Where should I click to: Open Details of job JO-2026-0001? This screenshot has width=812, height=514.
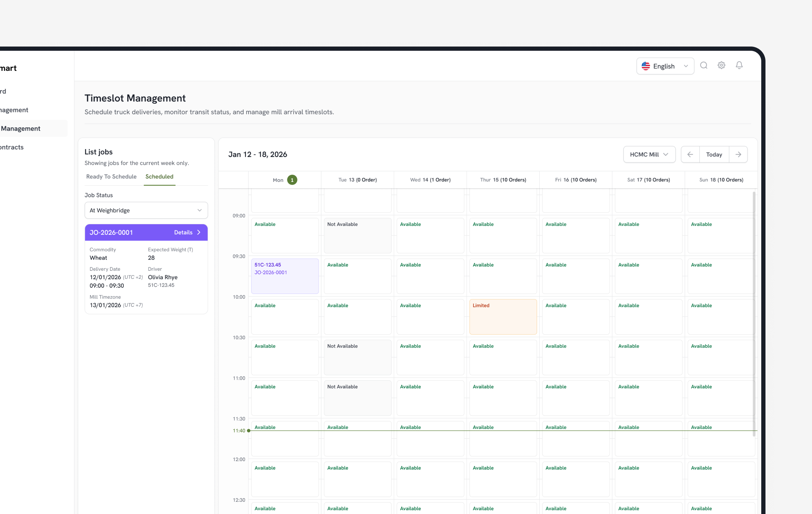(x=187, y=232)
